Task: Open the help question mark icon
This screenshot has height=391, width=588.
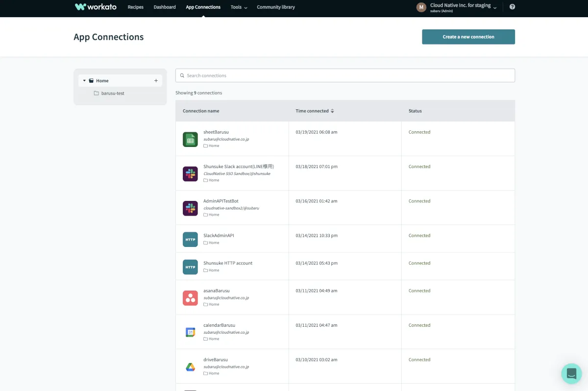Action: [512, 7]
